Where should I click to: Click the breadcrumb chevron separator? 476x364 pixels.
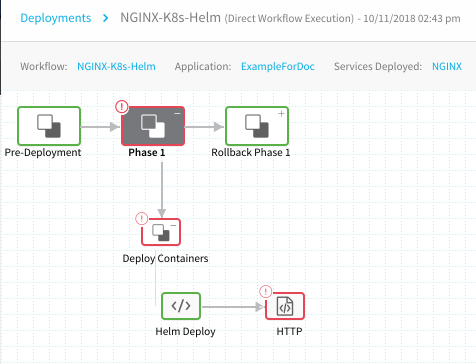coord(106,18)
